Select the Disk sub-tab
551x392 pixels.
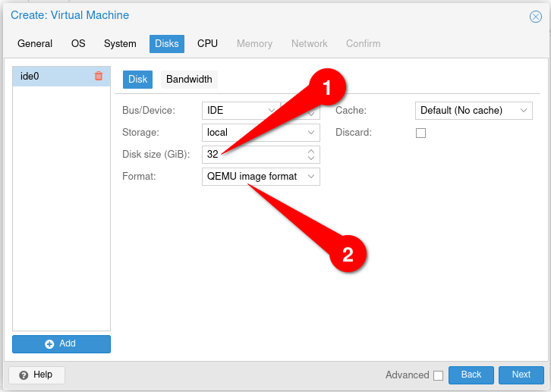[x=137, y=79]
